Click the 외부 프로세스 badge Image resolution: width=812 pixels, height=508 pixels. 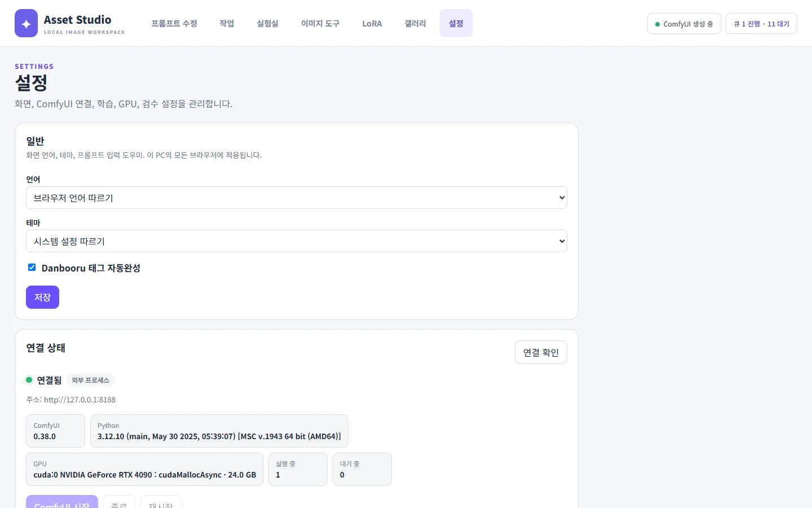pyautogui.click(x=90, y=380)
